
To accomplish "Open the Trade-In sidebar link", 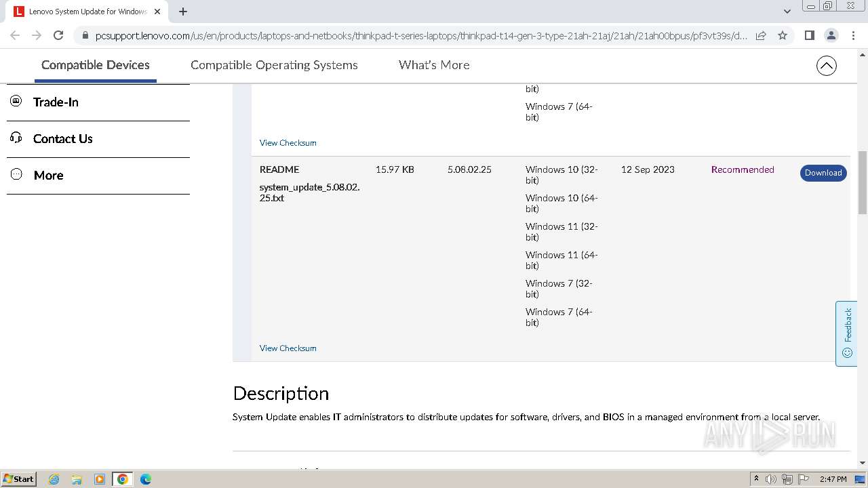I will tap(56, 102).
